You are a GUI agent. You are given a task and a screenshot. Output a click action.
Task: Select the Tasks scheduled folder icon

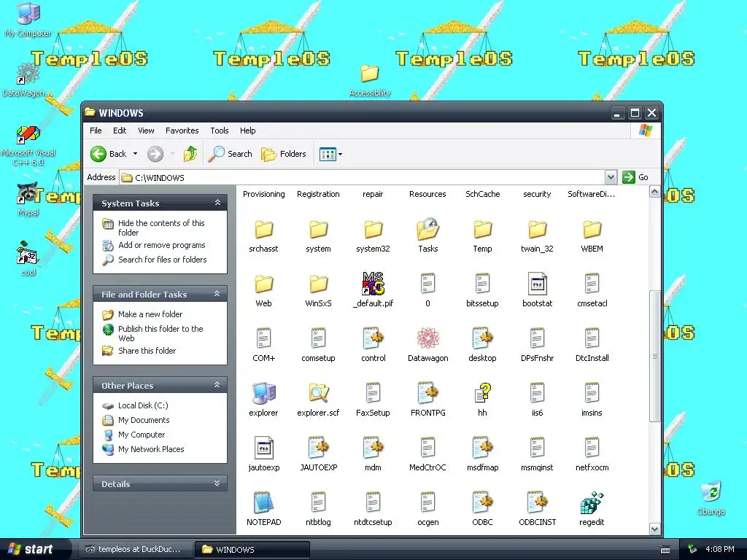coord(427,229)
